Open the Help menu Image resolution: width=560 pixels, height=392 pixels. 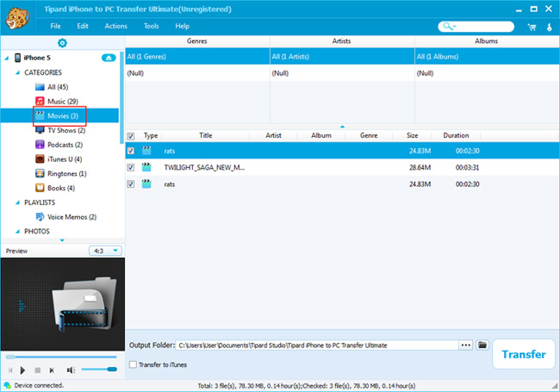[182, 26]
